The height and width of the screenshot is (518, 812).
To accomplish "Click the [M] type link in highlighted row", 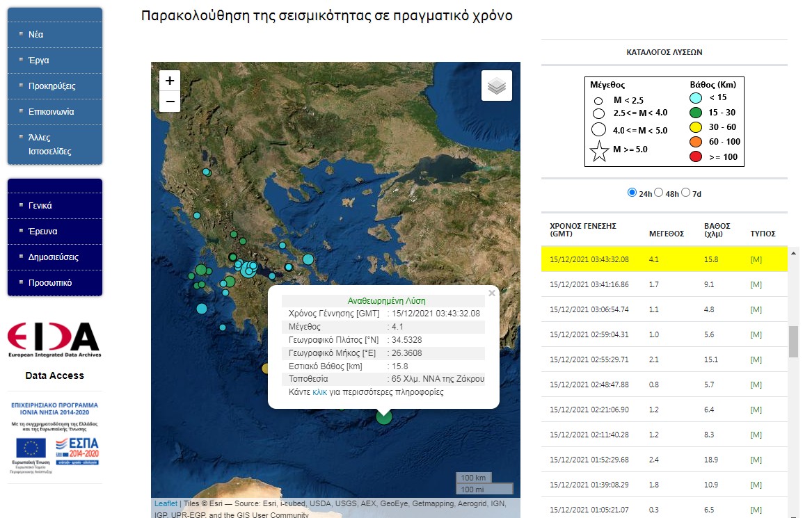I will [x=756, y=259].
